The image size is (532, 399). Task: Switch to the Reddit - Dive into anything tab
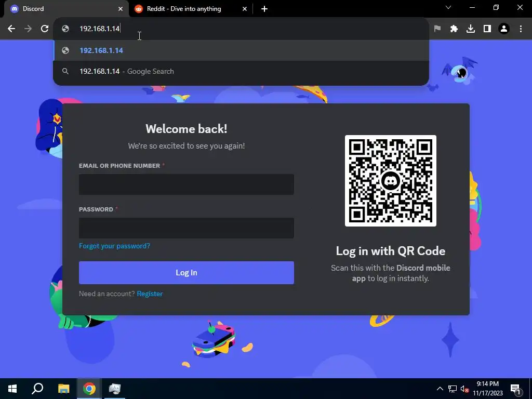click(191, 9)
